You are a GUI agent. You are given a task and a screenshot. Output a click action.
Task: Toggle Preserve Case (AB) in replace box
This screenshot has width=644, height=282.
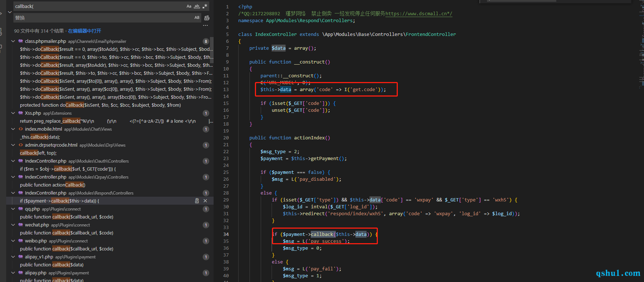point(197,17)
